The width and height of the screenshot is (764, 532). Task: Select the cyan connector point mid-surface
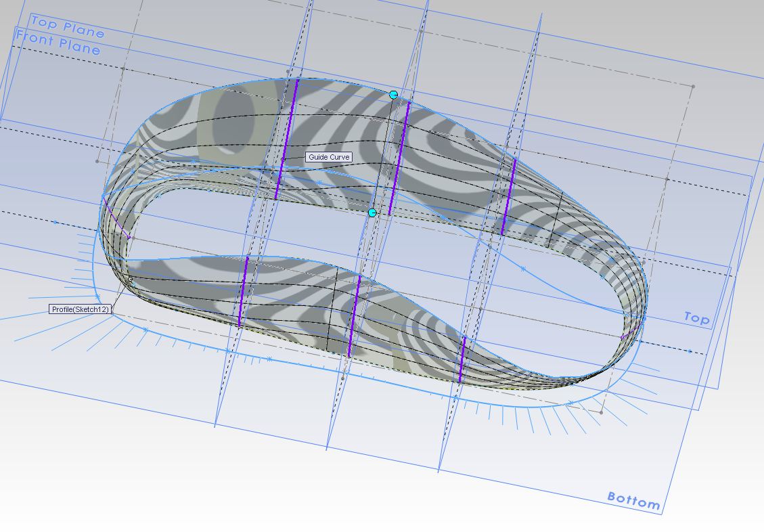[x=372, y=211]
